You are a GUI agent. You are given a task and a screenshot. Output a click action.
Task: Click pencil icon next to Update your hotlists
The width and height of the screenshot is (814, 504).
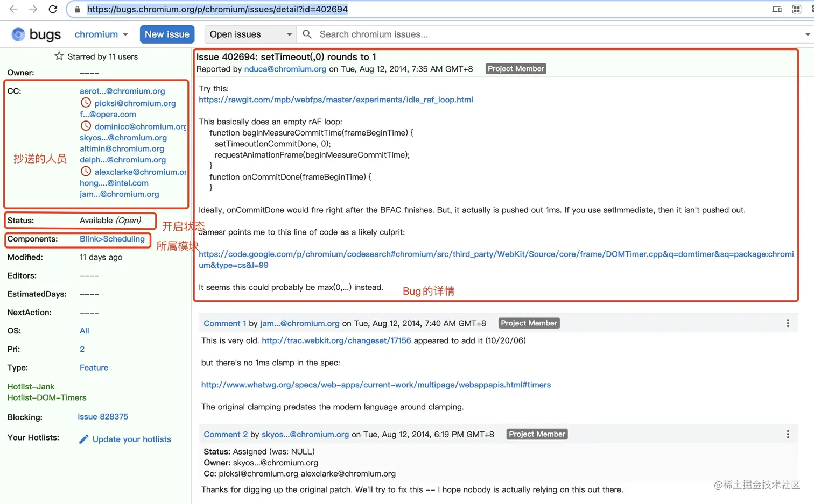click(83, 439)
